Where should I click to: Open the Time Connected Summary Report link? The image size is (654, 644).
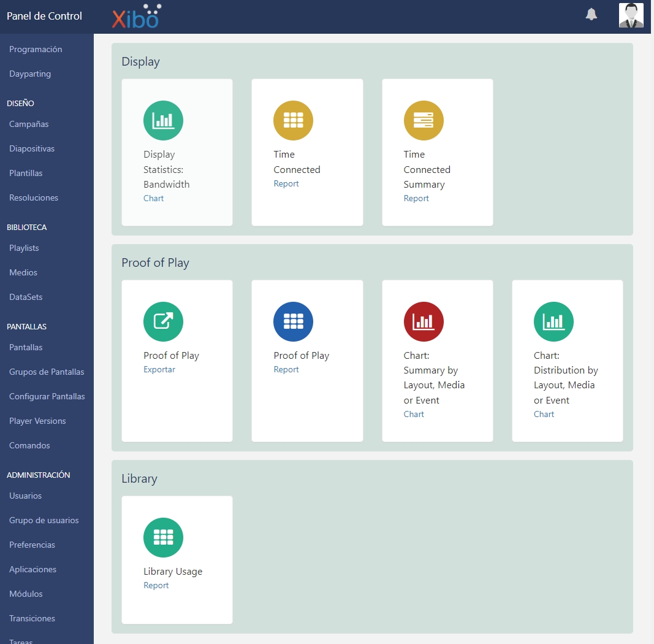point(416,198)
